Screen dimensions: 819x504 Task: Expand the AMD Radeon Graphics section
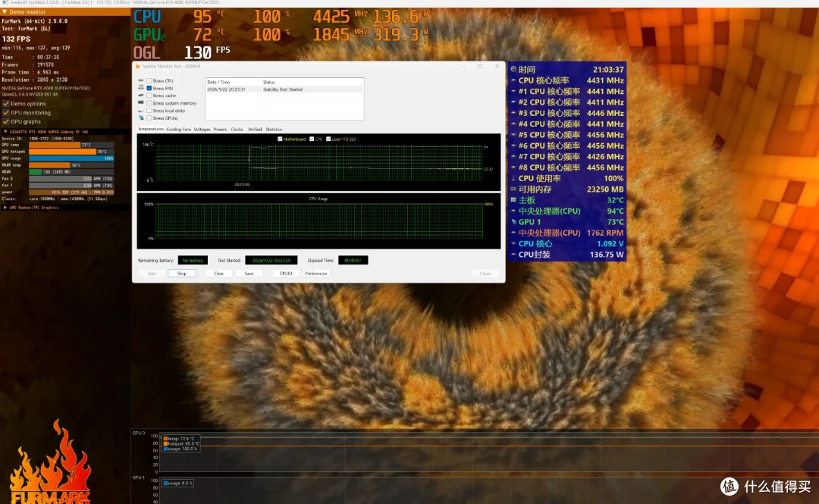click(x=5, y=208)
